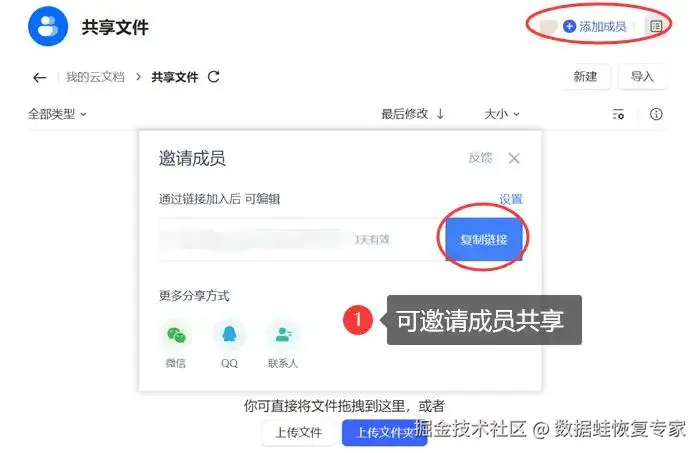Expand the 全部类型 filter dropdown
Viewport: 700px width, 453px height.
[58, 114]
